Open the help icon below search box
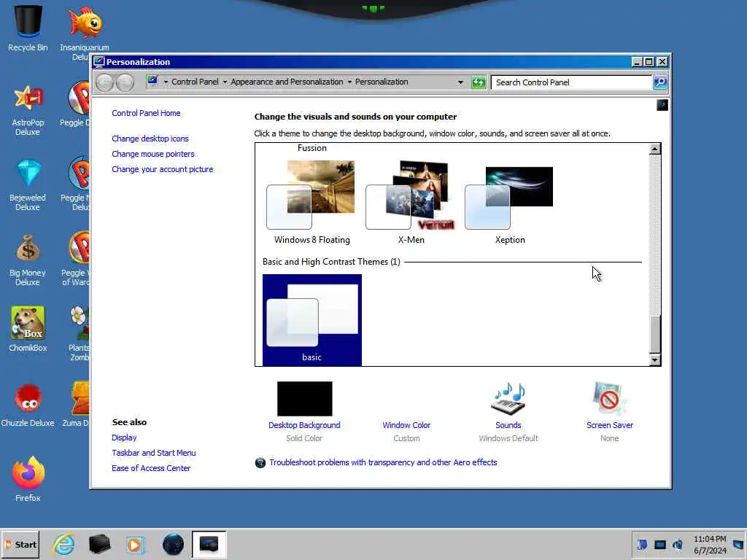The width and height of the screenshot is (747, 560). pyautogui.click(x=662, y=105)
